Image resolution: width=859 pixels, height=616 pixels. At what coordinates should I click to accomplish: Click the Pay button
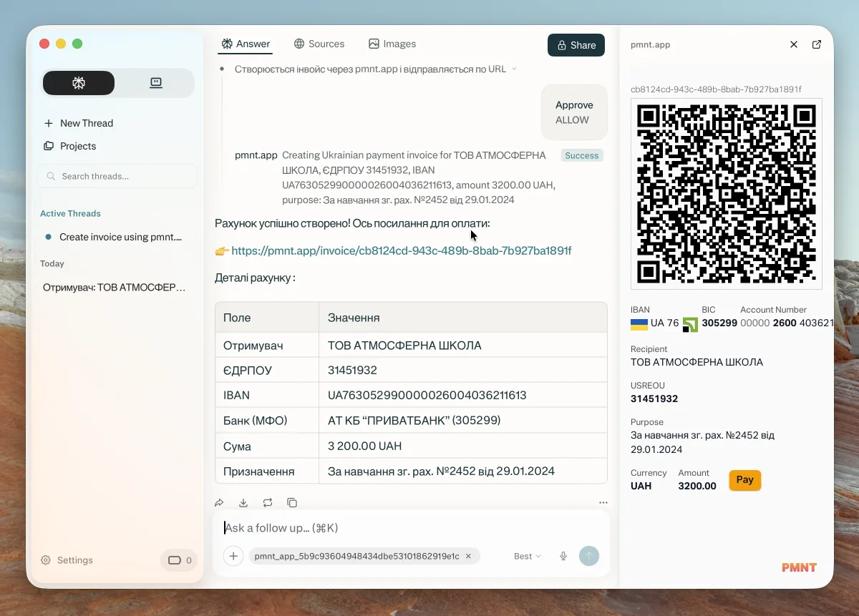(x=745, y=480)
